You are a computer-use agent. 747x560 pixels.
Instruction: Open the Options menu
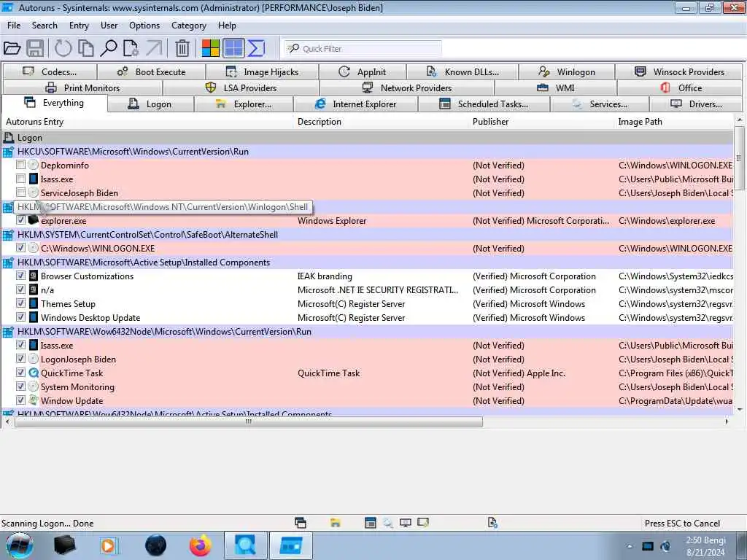144,26
